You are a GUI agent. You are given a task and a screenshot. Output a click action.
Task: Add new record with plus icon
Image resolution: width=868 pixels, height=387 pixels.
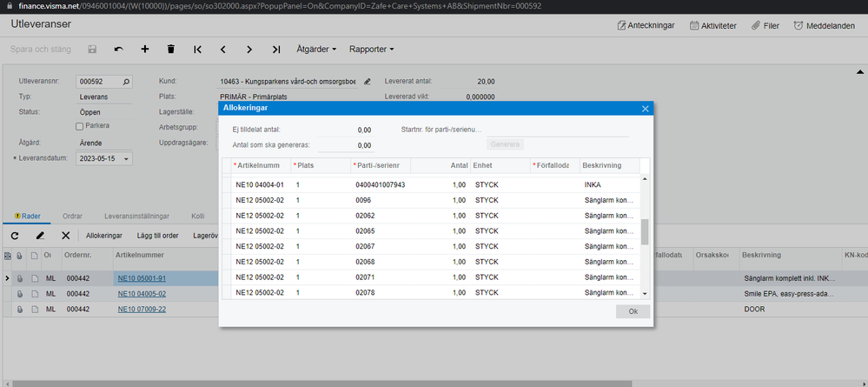tap(145, 50)
